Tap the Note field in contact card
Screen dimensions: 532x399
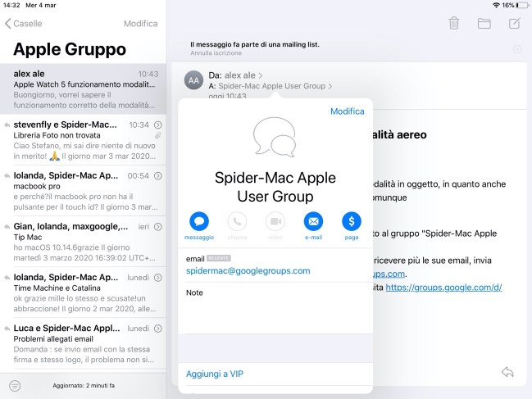pyautogui.click(x=275, y=308)
